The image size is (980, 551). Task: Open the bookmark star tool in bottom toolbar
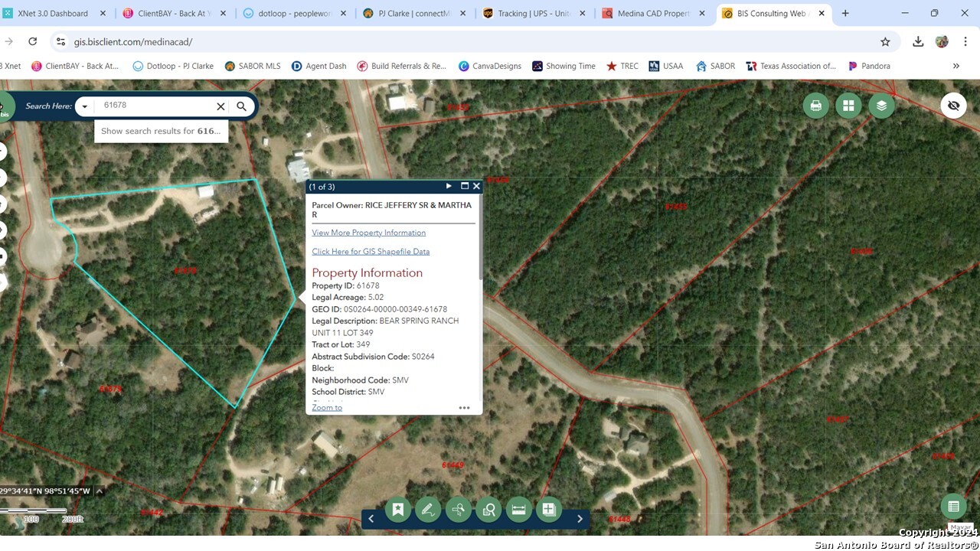pos(398,509)
